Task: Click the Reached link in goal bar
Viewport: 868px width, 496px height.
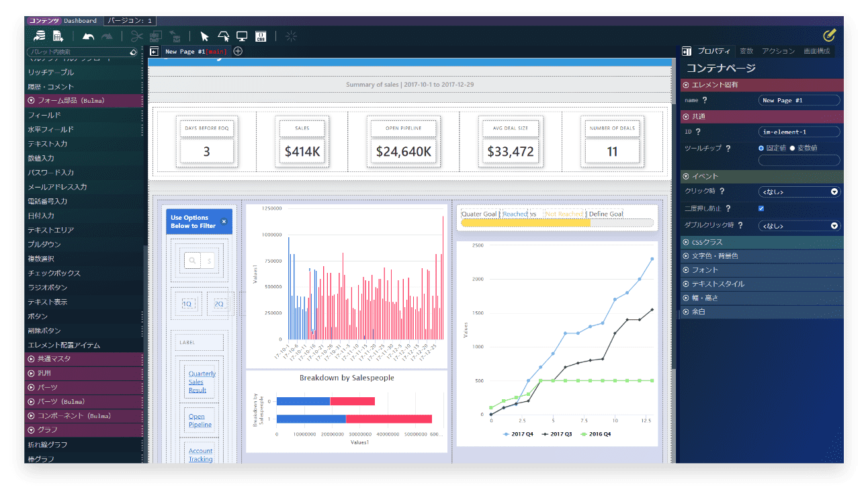Action: 515,214
